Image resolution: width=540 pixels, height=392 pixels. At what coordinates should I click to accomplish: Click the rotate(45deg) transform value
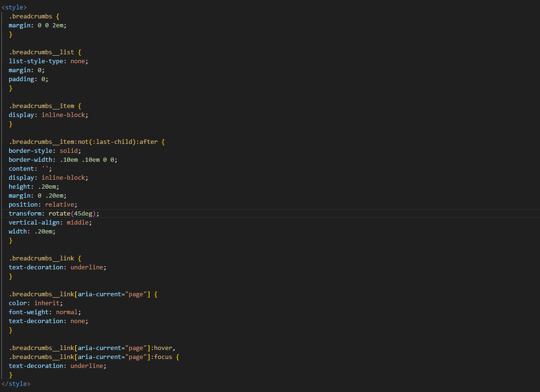[74, 213]
